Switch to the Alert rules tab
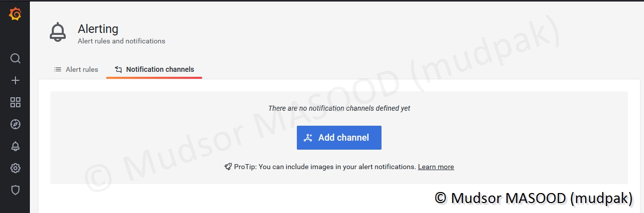Screen dimensions: 644x213 click(x=82, y=69)
